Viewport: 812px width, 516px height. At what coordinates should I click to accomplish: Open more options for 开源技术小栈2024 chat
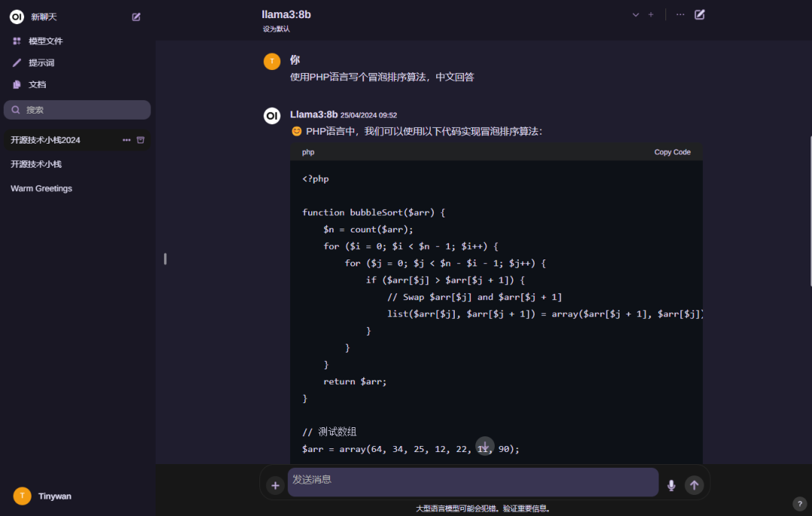pos(126,140)
